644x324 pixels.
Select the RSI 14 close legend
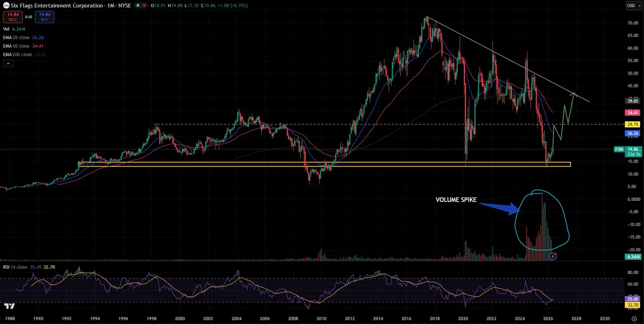point(28,267)
